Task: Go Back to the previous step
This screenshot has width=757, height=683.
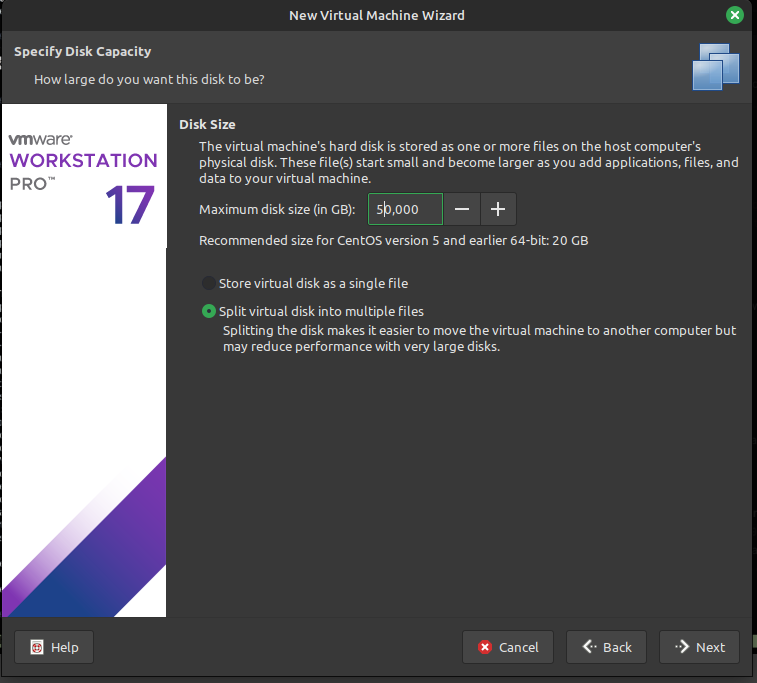Action: [x=606, y=647]
